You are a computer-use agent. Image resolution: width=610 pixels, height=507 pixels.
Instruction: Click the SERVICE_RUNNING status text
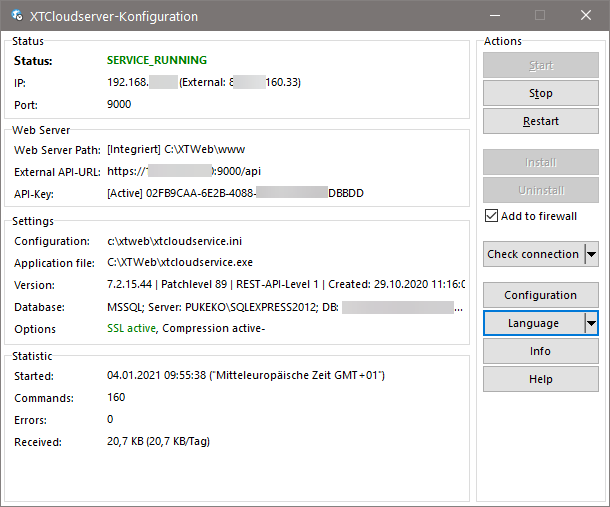pyautogui.click(x=157, y=61)
